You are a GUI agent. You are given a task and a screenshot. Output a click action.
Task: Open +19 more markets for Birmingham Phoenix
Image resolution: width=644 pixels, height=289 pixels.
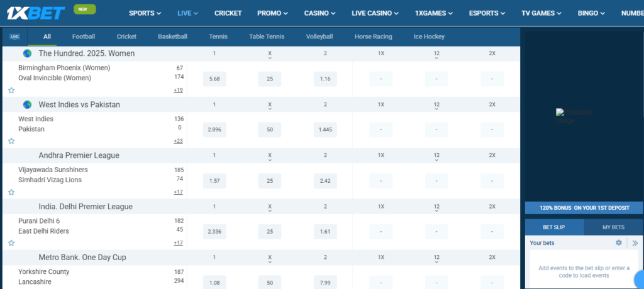coord(178,90)
